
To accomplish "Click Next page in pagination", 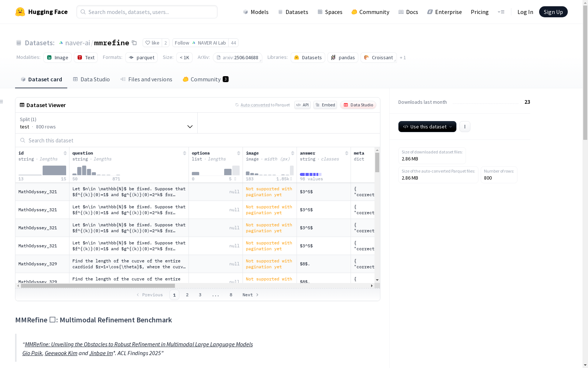I will pos(250,295).
